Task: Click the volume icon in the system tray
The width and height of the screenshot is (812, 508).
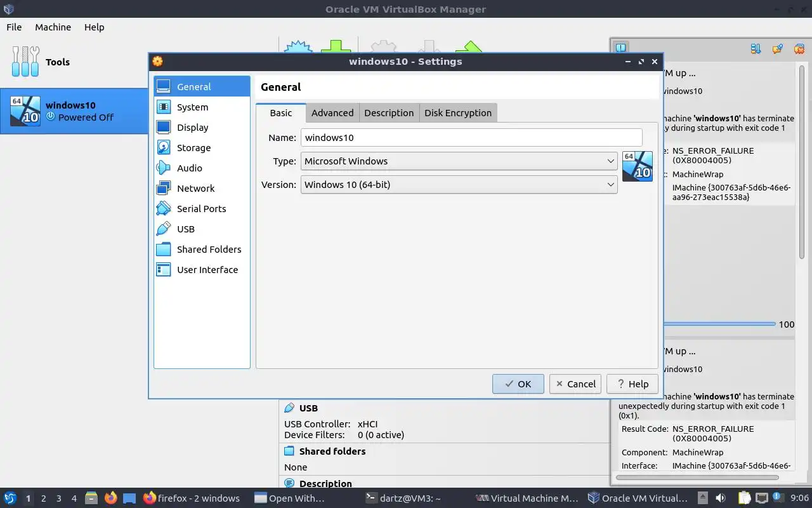Action: point(721,498)
